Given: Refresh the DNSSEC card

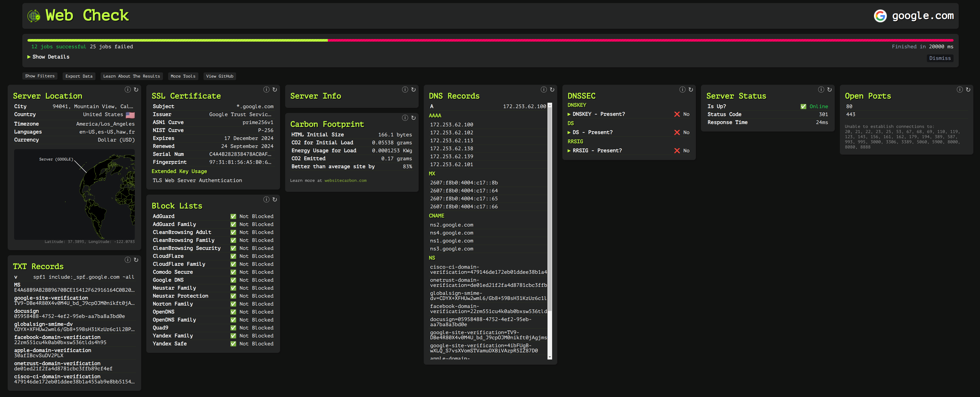Looking at the screenshot, I should (691, 89).
